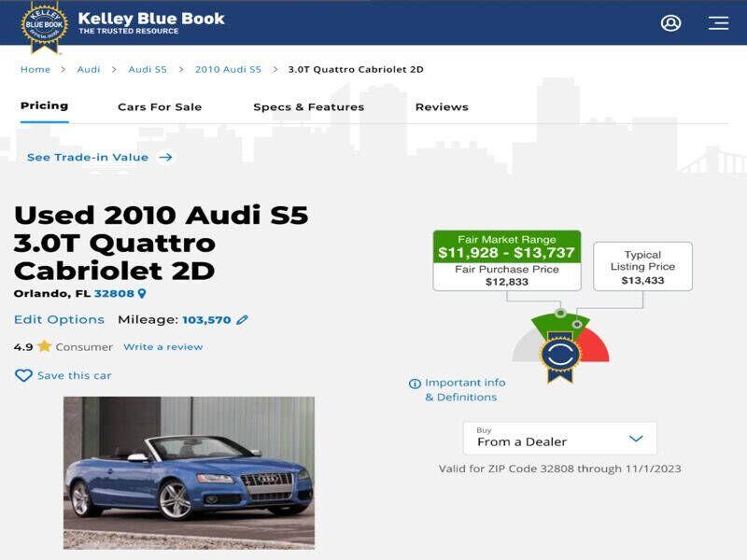This screenshot has width=747, height=560.
Task: Open the user account profile icon
Action: click(x=670, y=22)
